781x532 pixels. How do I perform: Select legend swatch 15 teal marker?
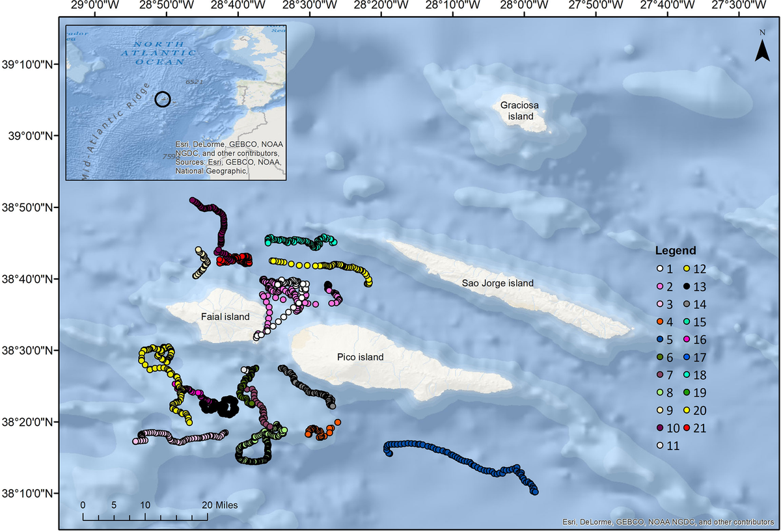686,321
